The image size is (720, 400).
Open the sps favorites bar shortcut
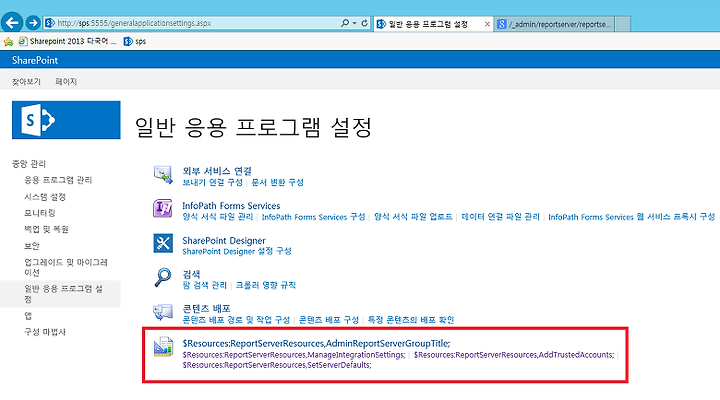pyautogui.click(x=135, y=41)
